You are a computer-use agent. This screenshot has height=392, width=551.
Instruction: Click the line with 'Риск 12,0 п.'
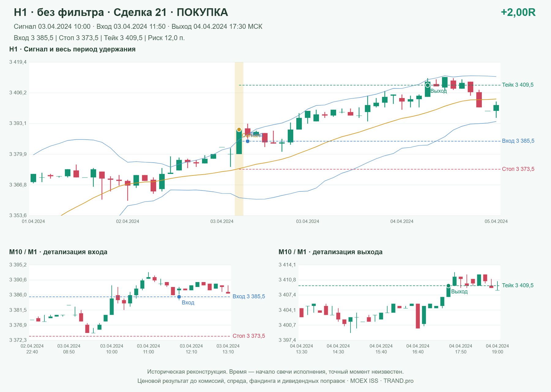[x=99, y=38]
